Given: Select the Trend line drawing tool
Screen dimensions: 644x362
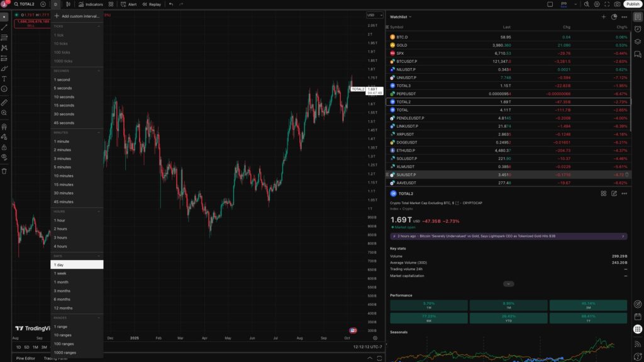Looking at the screenshot, I should [4, 28].
